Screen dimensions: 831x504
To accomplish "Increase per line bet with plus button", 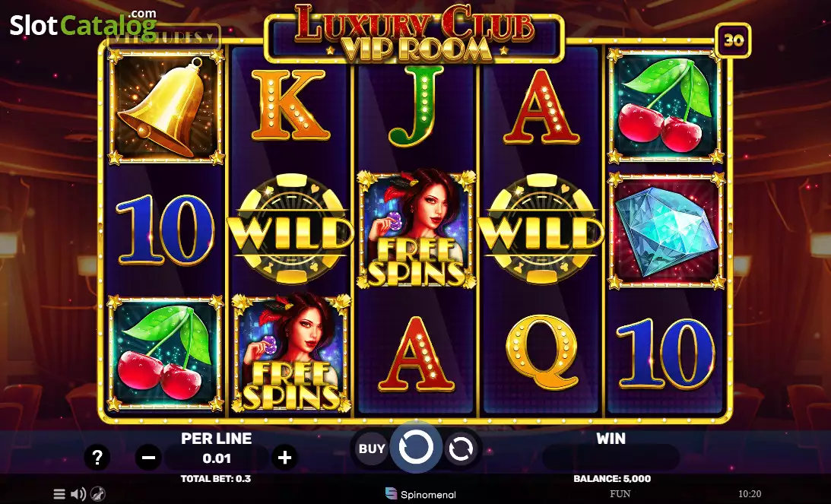I will (284, 458).
